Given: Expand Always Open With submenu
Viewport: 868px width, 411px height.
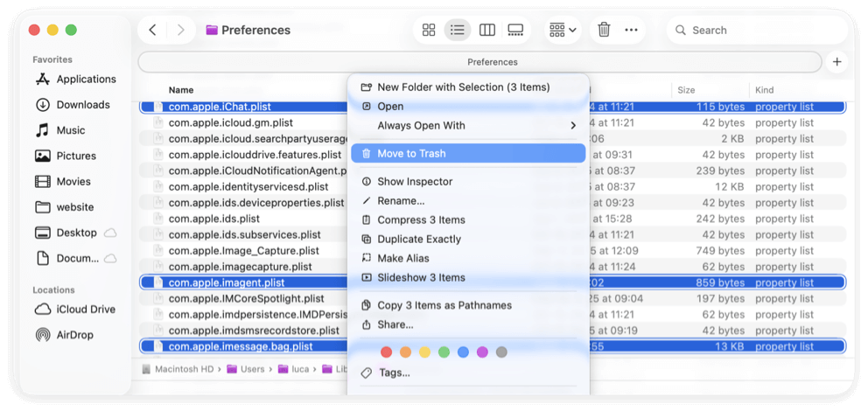Looking at the screenshot, I should coord(468,126).
